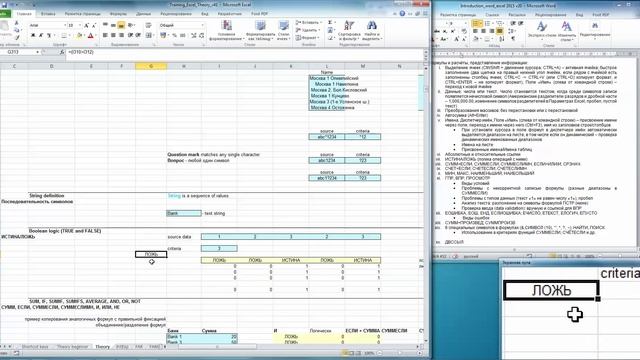Screen dimensions: 640x360
Task: Open Change Styles (Изменить стили) in Word
Action: 567,30
